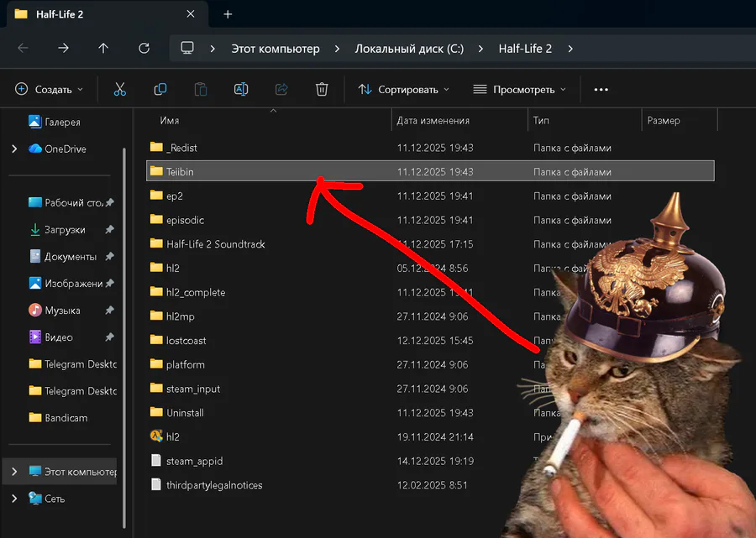Click the Copy icon in toolbar

[160, 90]
